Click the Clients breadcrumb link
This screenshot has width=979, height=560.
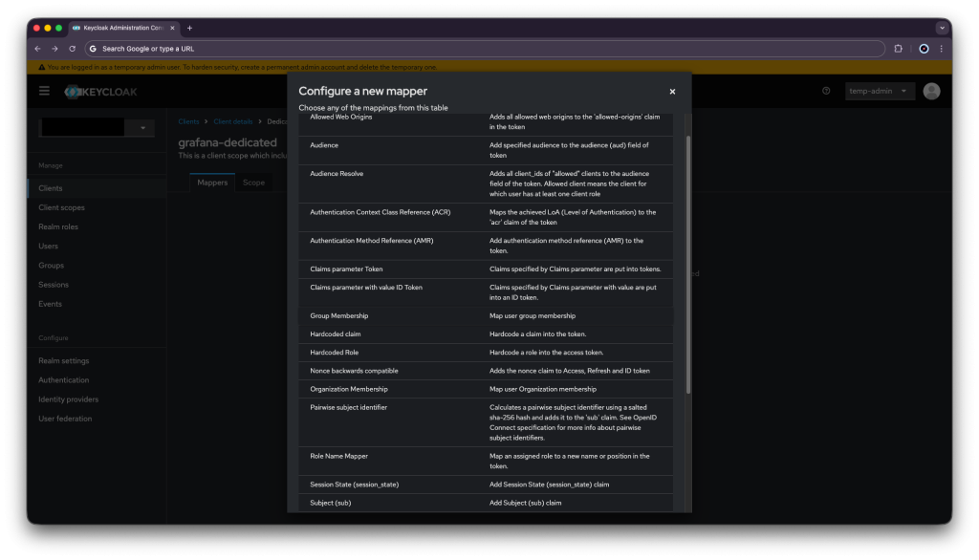click(x=188, y=122)
